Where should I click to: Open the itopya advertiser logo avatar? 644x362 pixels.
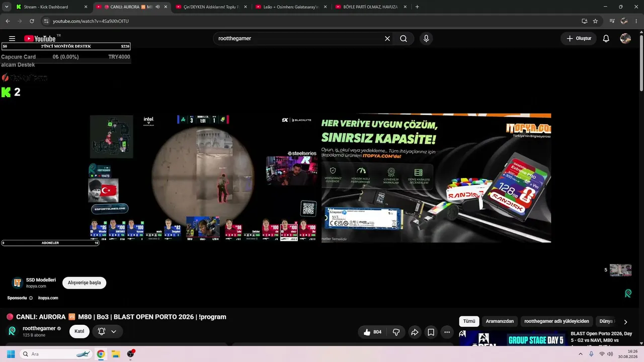pyautogui.click(x=18, y=283)
